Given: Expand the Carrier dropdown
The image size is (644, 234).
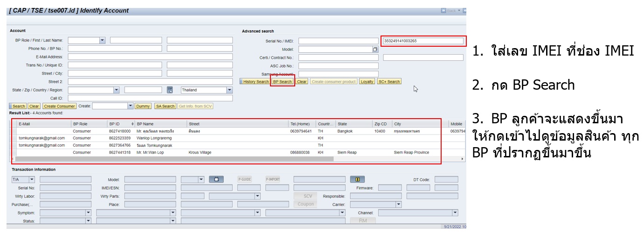Looking at the screenshot, I should click(x=398, y=204).
